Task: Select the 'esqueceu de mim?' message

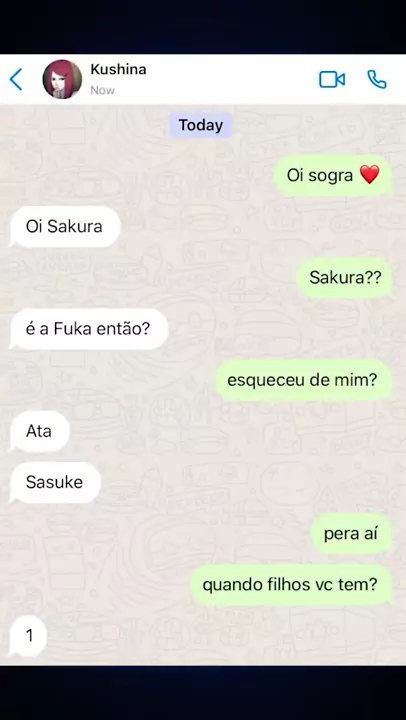Action: click(304, 380)
